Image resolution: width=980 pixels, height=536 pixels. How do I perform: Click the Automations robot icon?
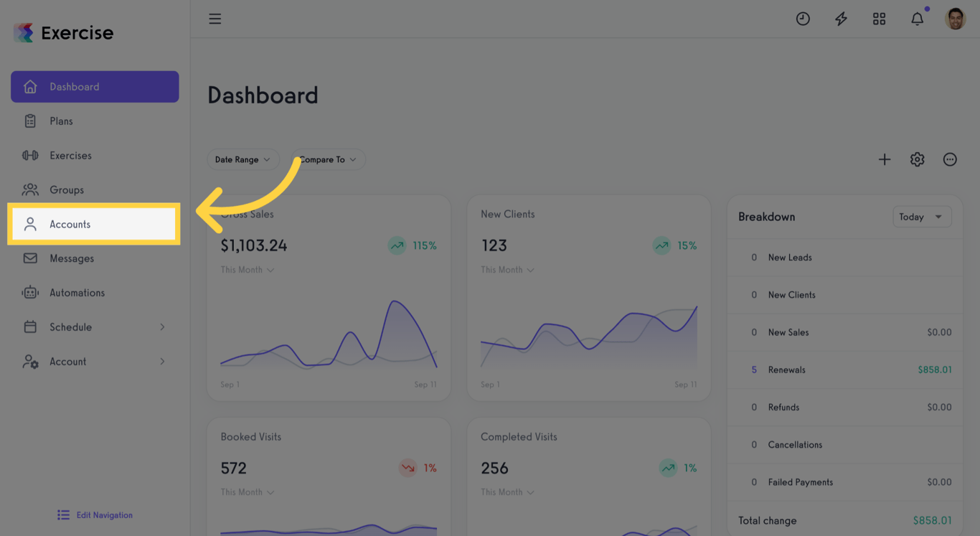[29, 292]
